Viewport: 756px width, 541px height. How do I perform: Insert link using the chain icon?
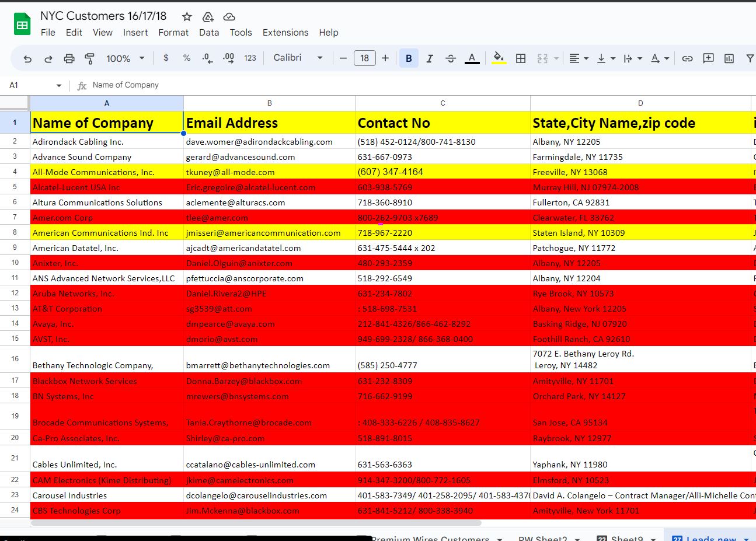[687, 58]
